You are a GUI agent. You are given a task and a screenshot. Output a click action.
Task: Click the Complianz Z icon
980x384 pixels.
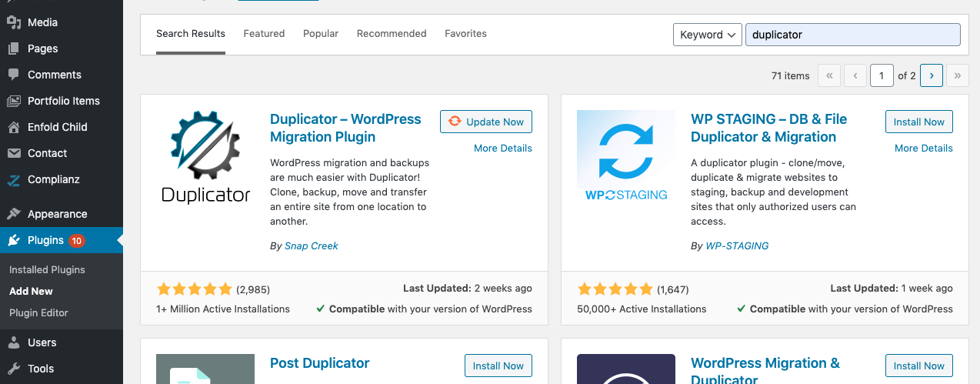point(14,179)
